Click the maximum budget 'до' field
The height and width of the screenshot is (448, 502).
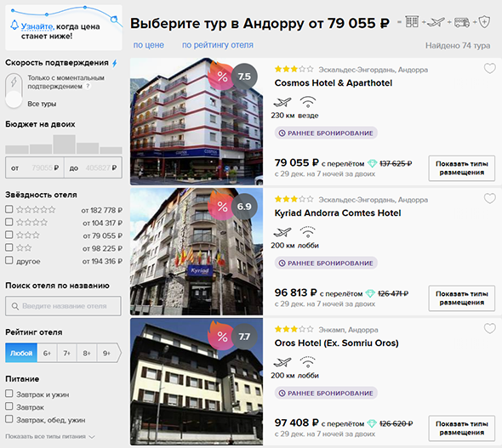click(x=93, y=167)
